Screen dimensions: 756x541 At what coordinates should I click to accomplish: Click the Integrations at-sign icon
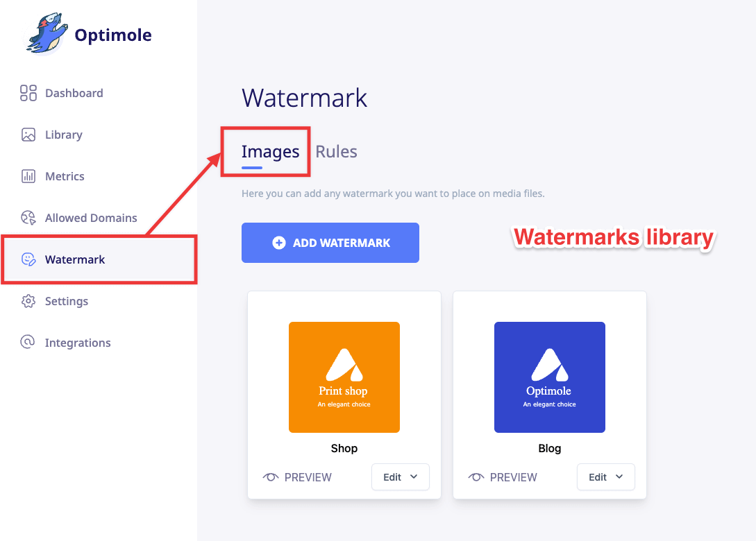28,343
